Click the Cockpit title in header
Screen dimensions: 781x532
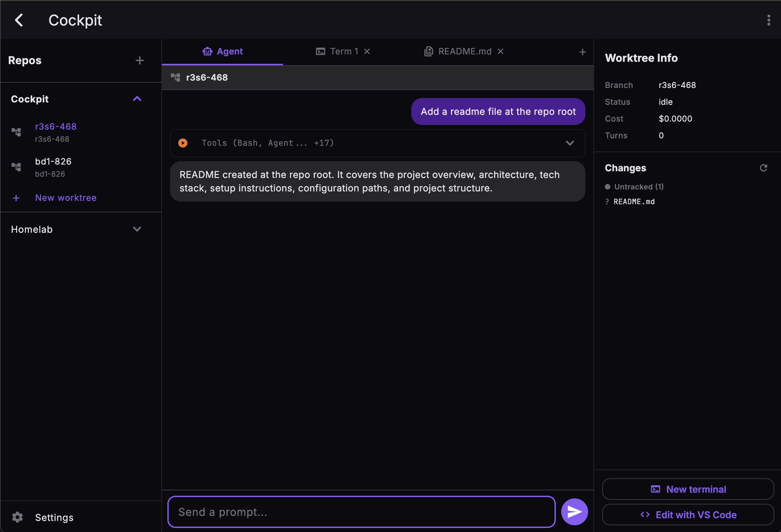[75, 20]
